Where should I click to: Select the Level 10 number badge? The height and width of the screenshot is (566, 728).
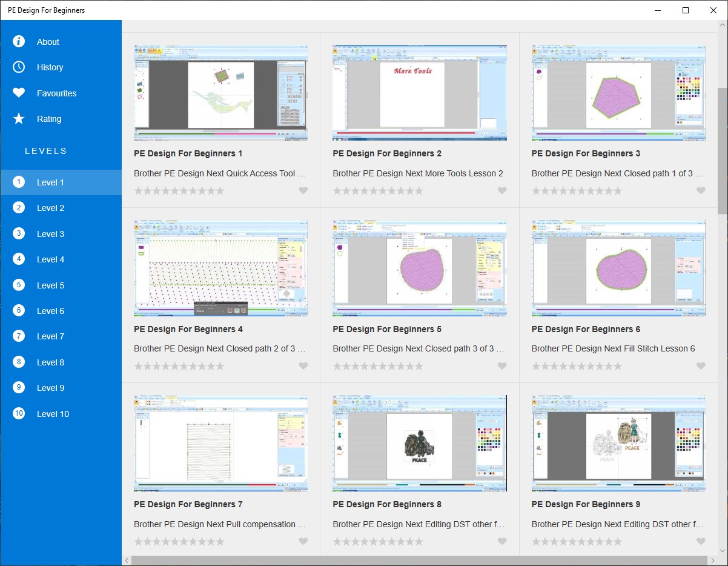19,413
